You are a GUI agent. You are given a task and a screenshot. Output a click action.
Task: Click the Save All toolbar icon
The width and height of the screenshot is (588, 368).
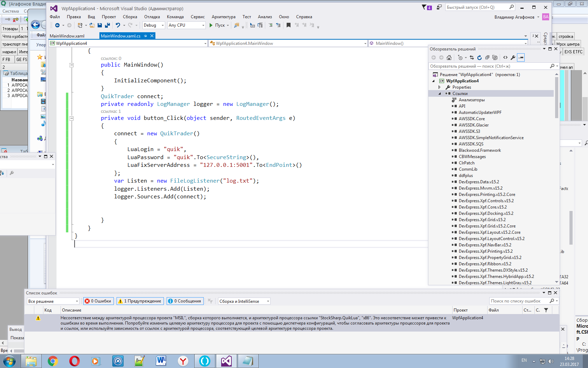pyautogui.click(x=107, y=25)
